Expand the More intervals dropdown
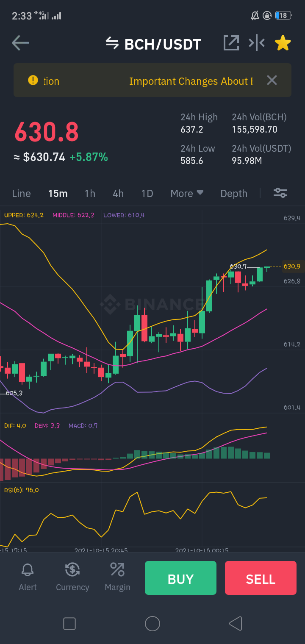This screenshot has width=305, height=644. tap(187, 193)
